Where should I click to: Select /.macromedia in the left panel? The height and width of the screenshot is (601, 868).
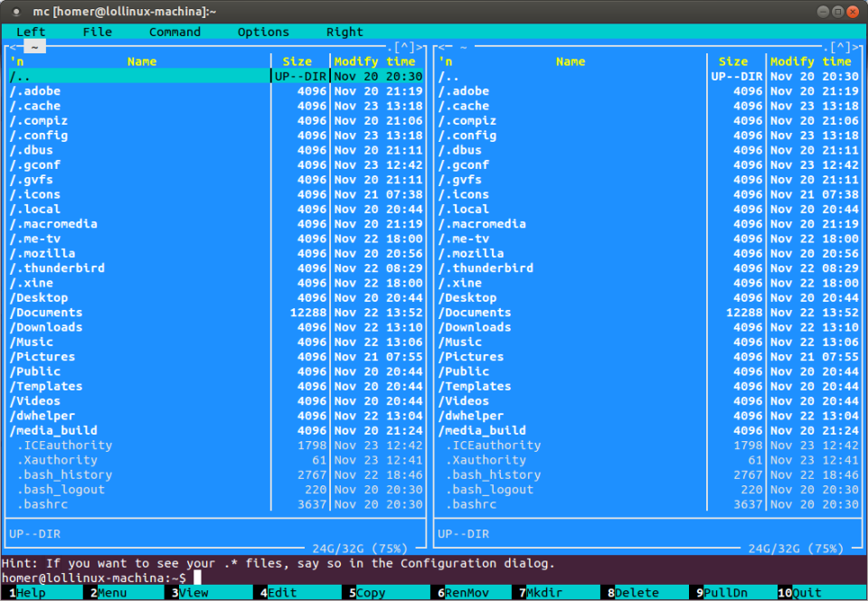(216, 224)
